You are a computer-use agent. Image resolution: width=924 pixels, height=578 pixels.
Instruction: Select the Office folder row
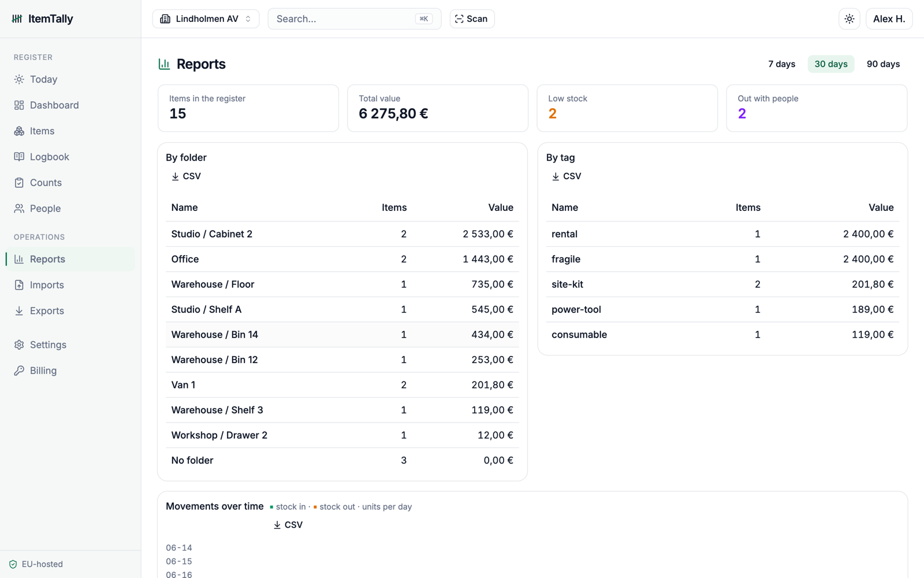(x=342, y=260)
